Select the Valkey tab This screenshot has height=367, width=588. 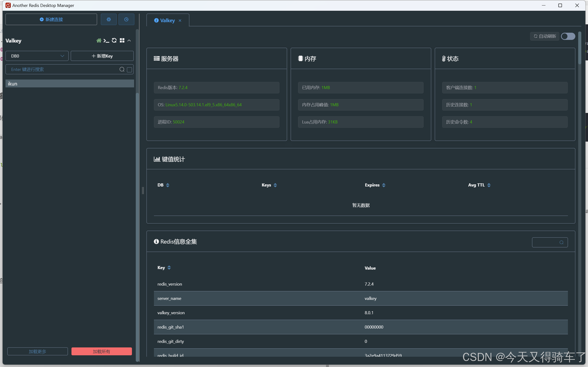pyautogui.click(x=167, y=21)
